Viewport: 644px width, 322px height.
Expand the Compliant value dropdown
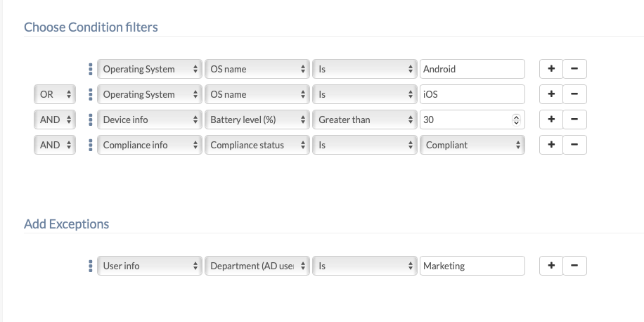click(472, 145)
